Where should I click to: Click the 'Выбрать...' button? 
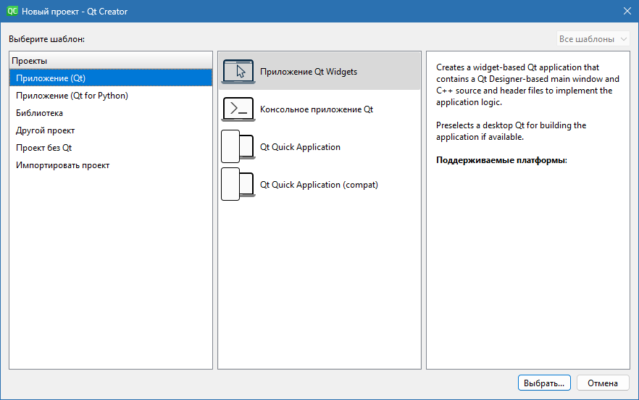point(544,383)
